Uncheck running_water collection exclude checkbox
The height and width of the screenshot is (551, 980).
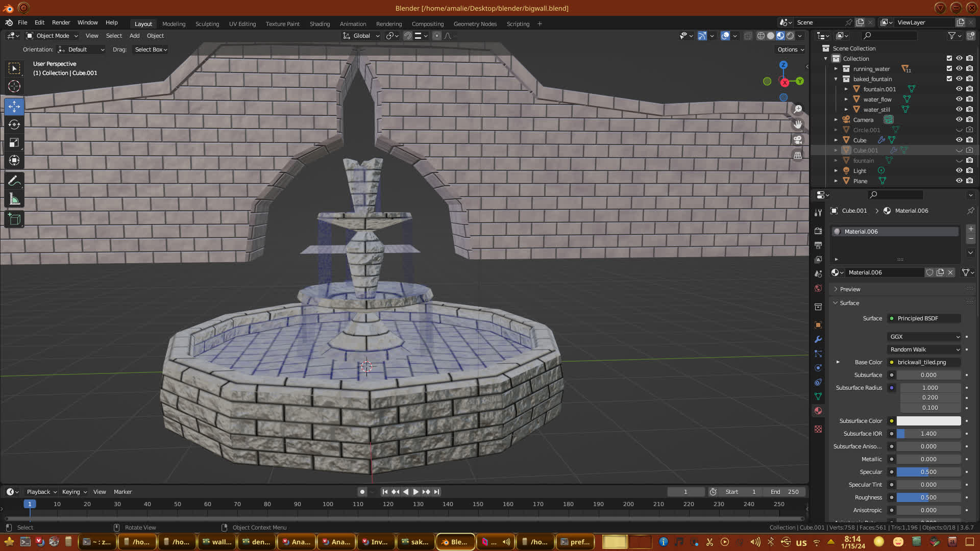tap(949, 69)
